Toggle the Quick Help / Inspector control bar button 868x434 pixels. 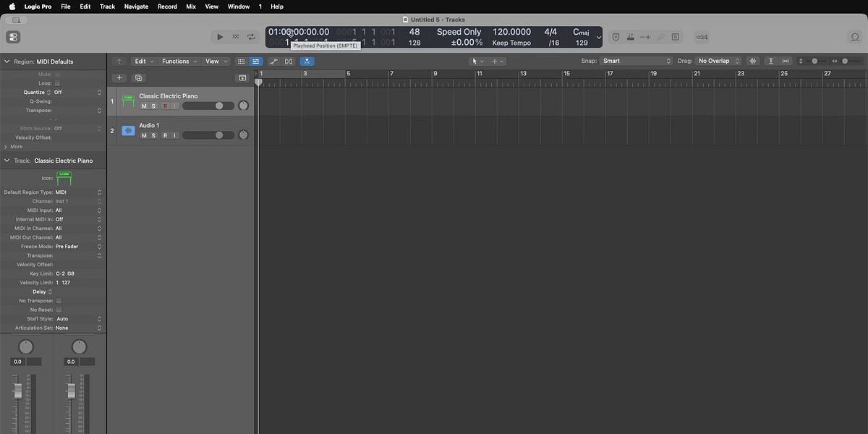(x=13, y=37)
